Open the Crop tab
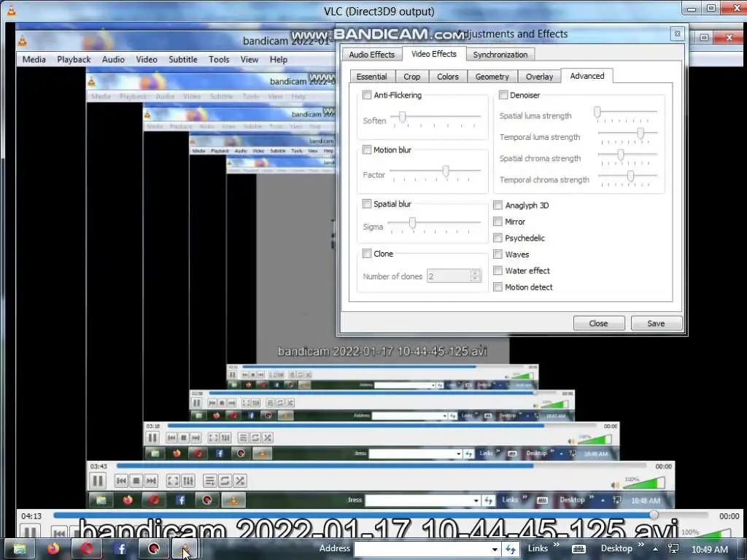The image size is (747, 560). [411, 77]
